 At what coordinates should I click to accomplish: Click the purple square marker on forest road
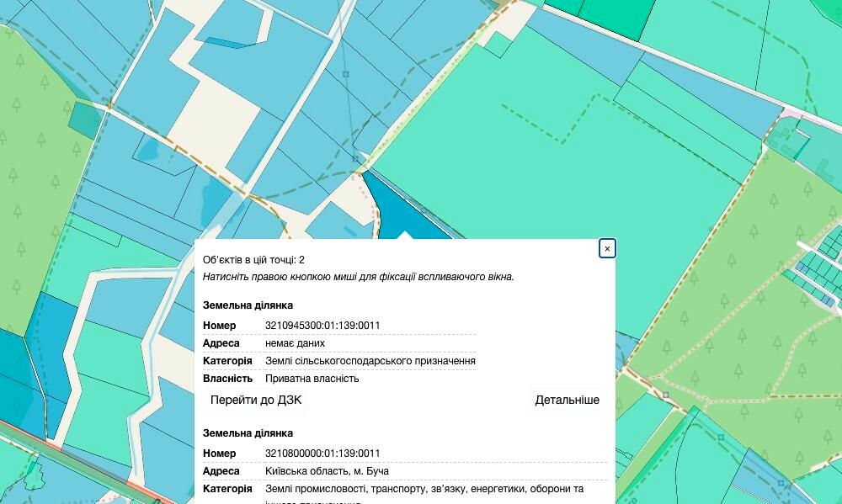(x=665, y=395)
